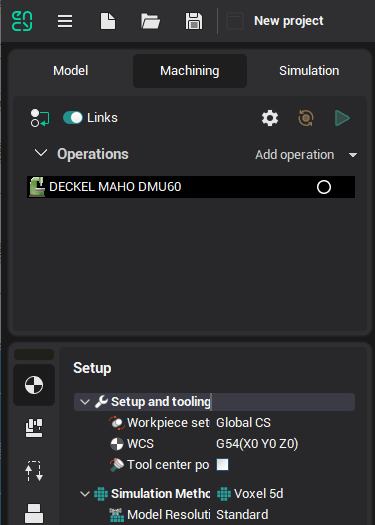Click the operation sequence icon left of Links

[40, 118]
